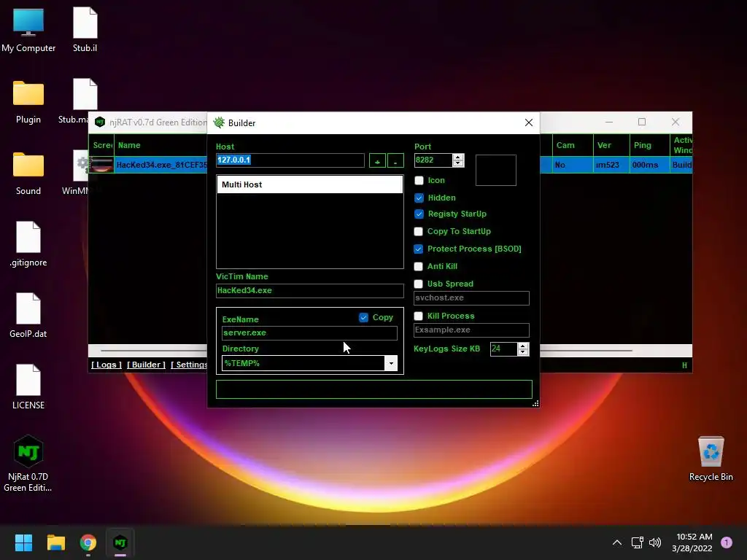Viewport: 747px width, 560px height.
Task: Toggle the Registy StarUp checkbox
Action: click(x=419, y=214)
